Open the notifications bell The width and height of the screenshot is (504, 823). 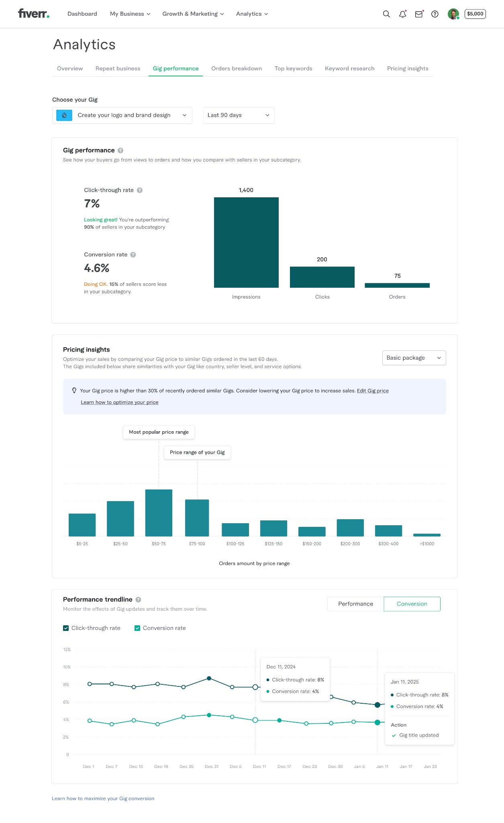[x=402, y=14]
